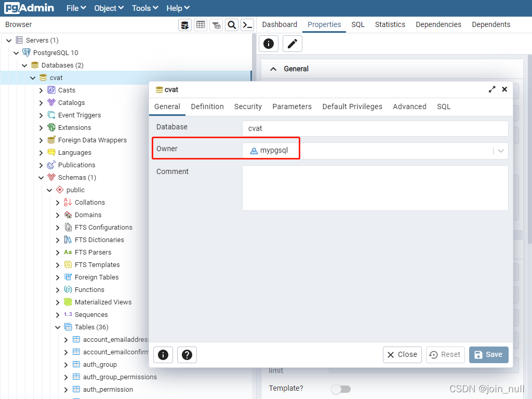Click the Save button in dialog

point(488,355)
